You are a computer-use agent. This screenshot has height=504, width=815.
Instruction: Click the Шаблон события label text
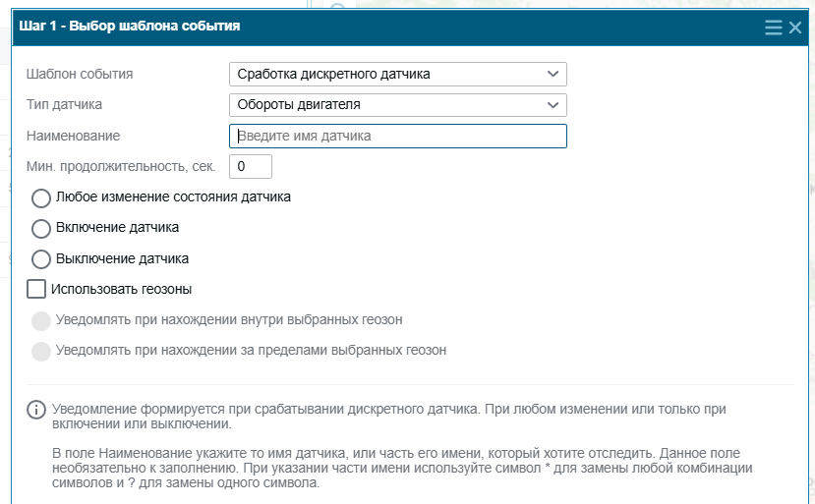[80, 75]
